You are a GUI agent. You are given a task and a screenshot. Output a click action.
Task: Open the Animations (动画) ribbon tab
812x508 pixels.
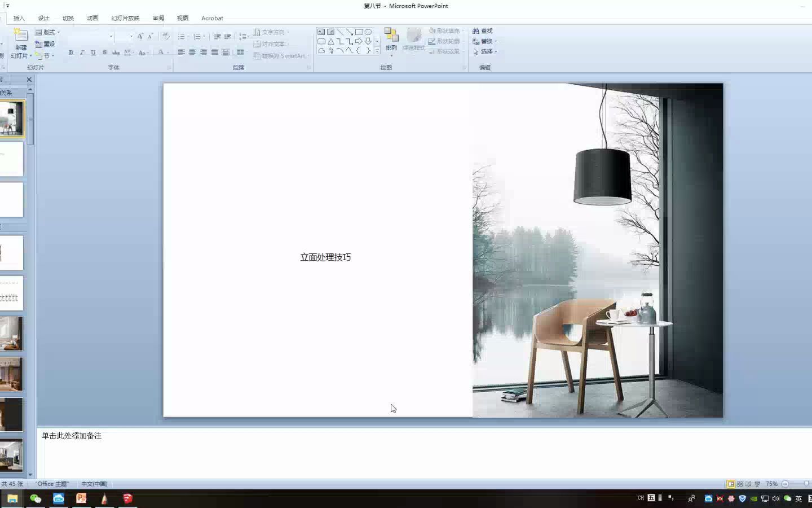click(x=92, y=18)
